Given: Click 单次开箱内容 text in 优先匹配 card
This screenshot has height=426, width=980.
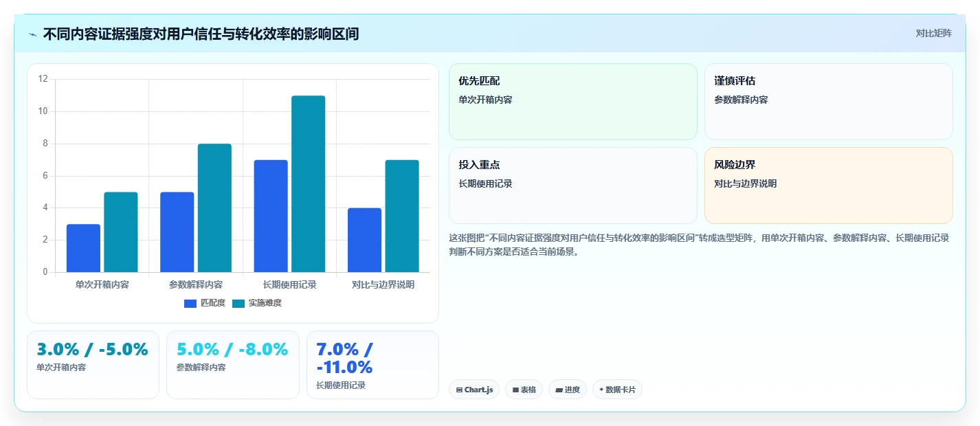Looking at the screenshot, I should pyautogui.click(x=485, y=100).
